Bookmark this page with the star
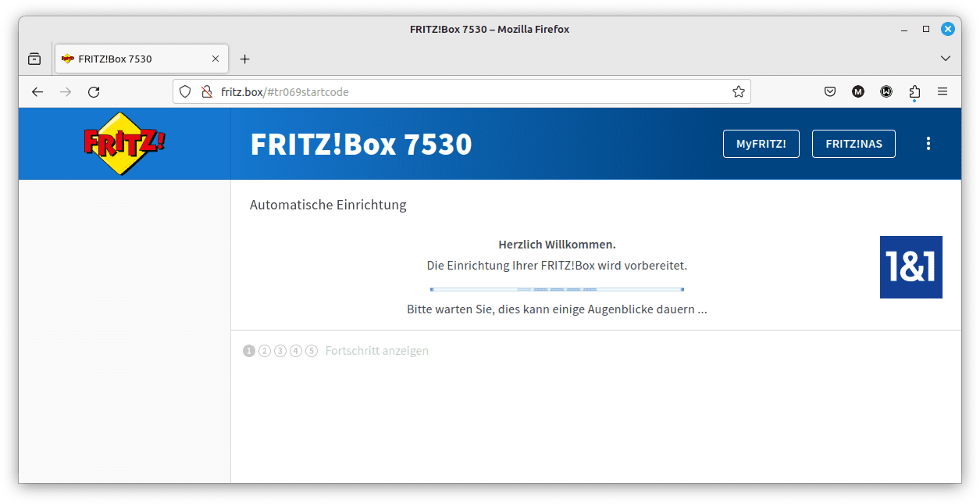This screenshot has width=980, height=504. click(x=739, y=92)
